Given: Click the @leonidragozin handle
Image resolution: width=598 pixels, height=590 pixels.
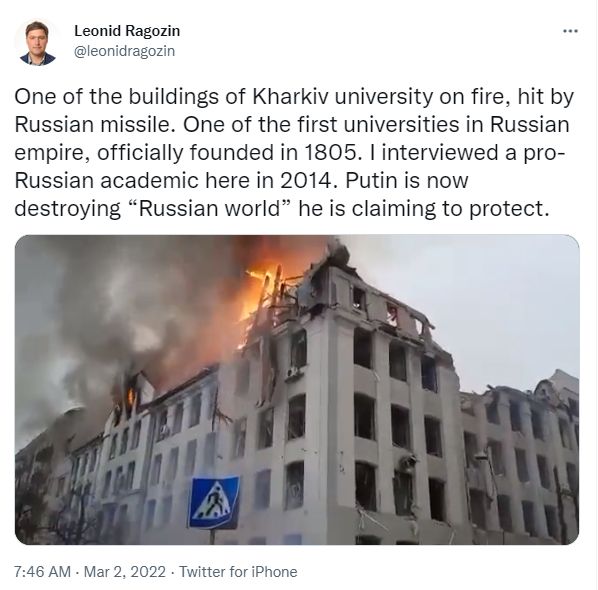Looking at the screenshot, I should click(124, 51).
